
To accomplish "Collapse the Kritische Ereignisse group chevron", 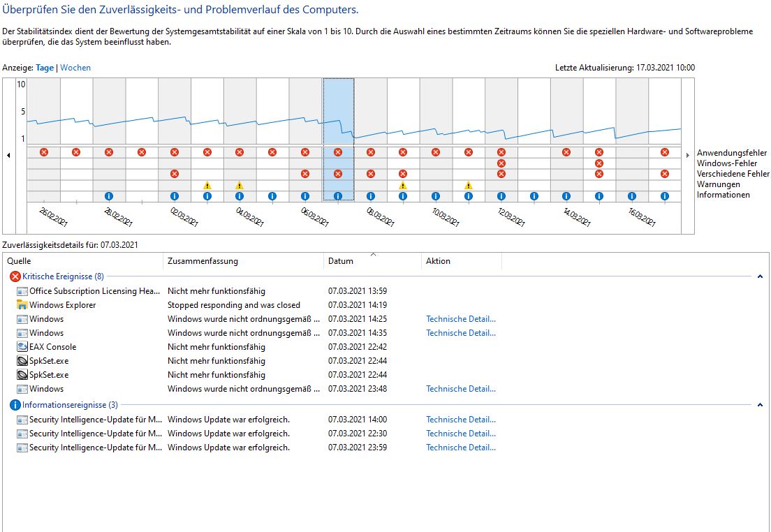I will 761,276.
